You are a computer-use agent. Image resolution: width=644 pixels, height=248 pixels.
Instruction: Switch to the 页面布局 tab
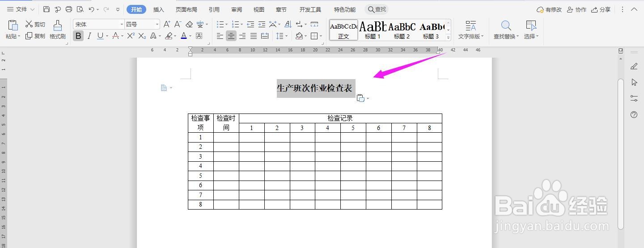[x=186, y=9]
